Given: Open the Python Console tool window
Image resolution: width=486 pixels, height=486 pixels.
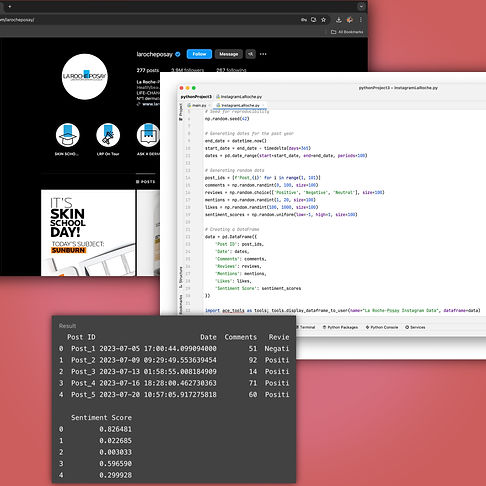Looking at the screenshot, I should [x=382, y=327].
